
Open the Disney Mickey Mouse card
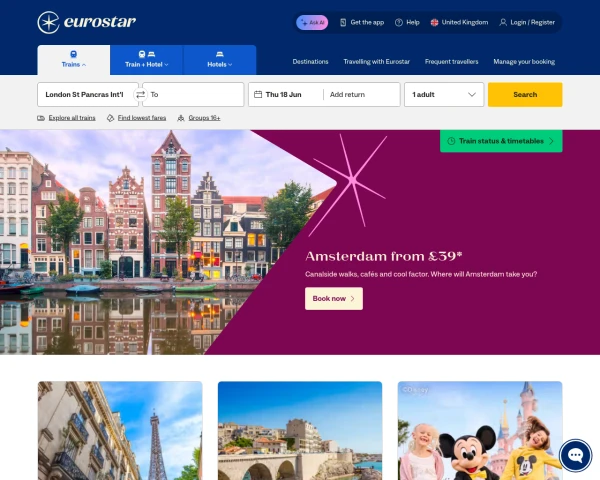480,431
